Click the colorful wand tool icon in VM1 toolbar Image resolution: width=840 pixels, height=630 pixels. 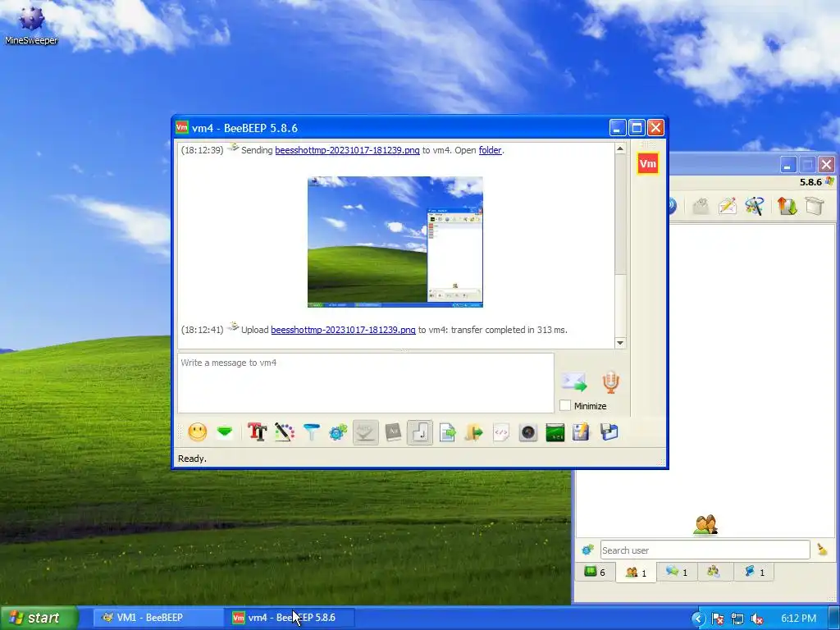tap(755, 206)
